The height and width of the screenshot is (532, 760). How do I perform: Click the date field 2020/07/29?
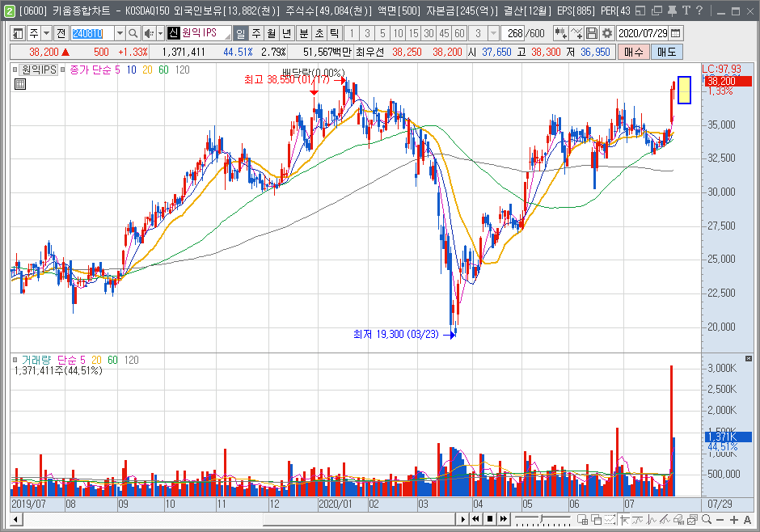(643, 33)
